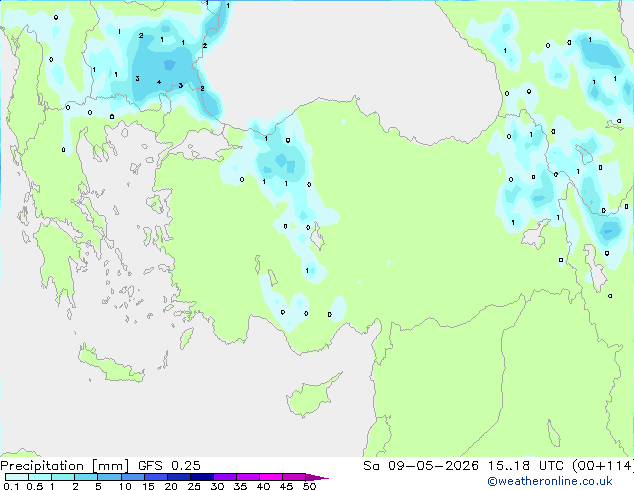Viewport: 634px width, 490px height.
Task: Click the 4 mm value over Bulgaria
Action: 159,82
